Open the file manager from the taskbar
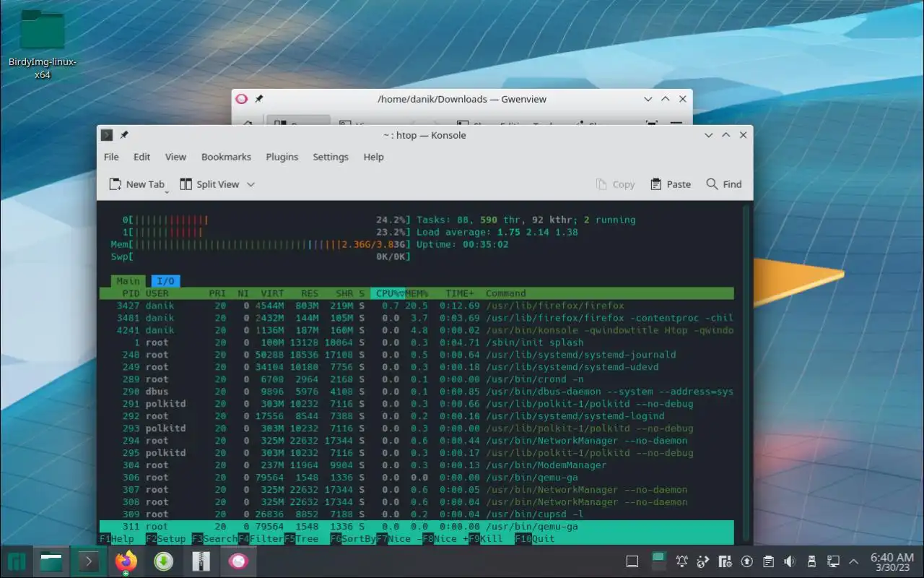Image resolution: width=924 pixels, height=578 pixels. (51, 561)
